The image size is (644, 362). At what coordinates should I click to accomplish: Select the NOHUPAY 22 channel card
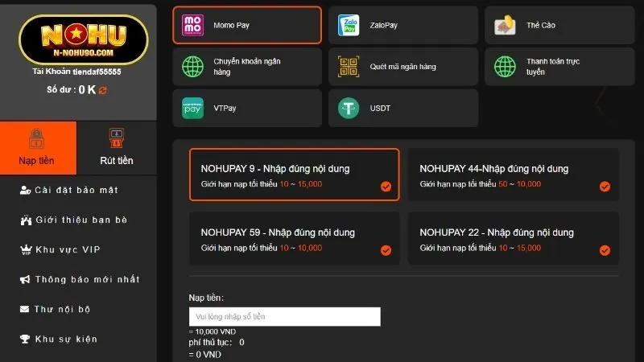coord(514,238)
